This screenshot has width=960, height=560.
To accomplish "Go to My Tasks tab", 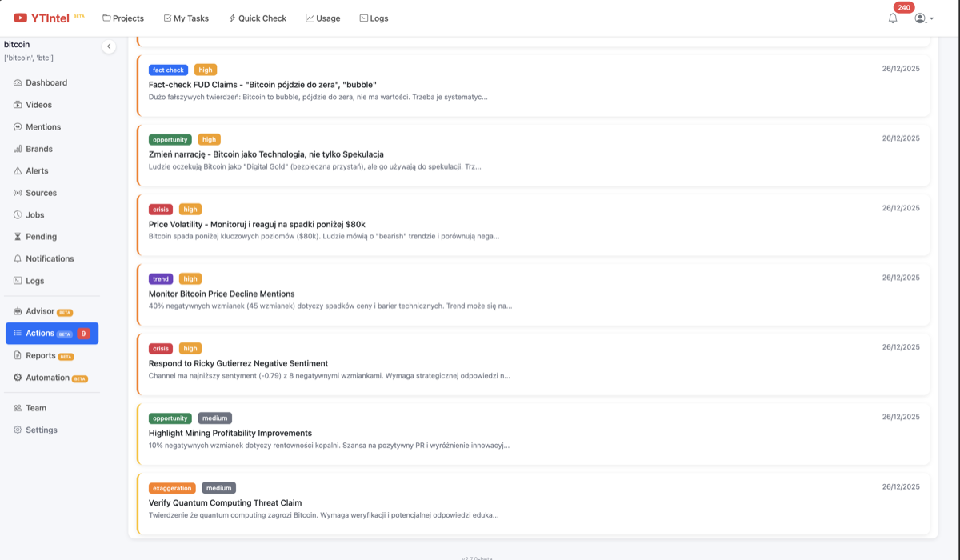I will point(186,18).
